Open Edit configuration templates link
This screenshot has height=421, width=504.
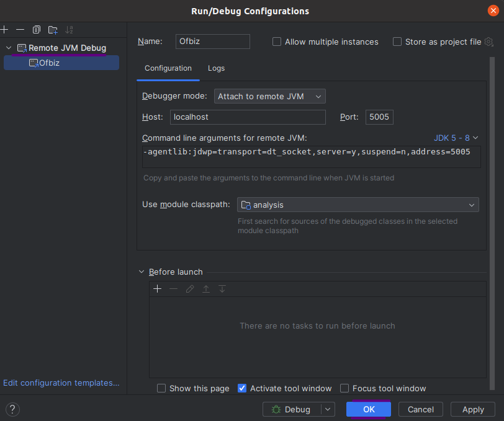(61, 383)
